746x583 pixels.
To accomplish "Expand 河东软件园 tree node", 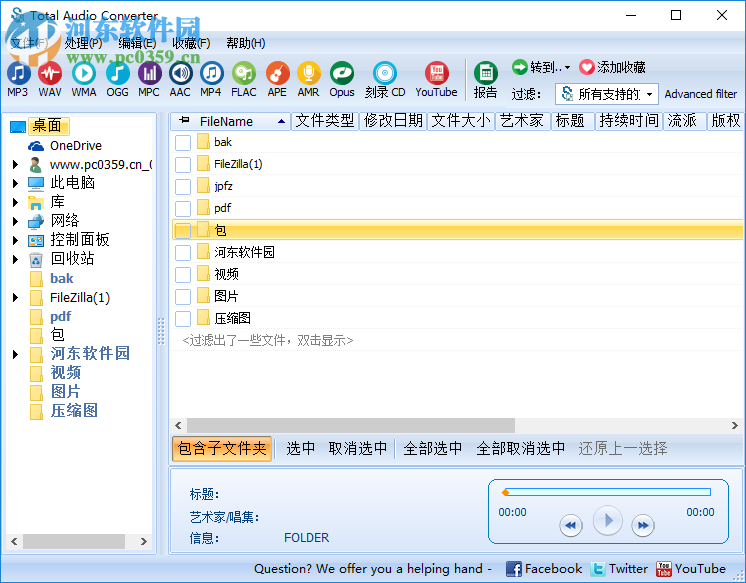I will tap(15, 355).
